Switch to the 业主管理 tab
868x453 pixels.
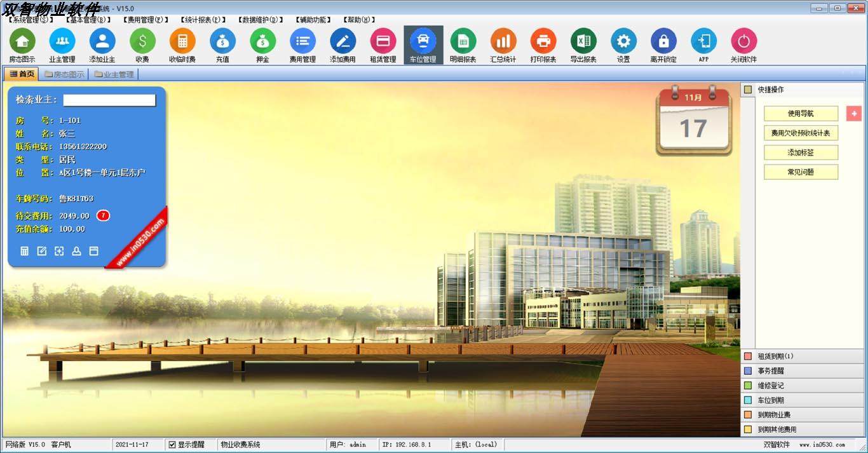[x=114, y=74]
